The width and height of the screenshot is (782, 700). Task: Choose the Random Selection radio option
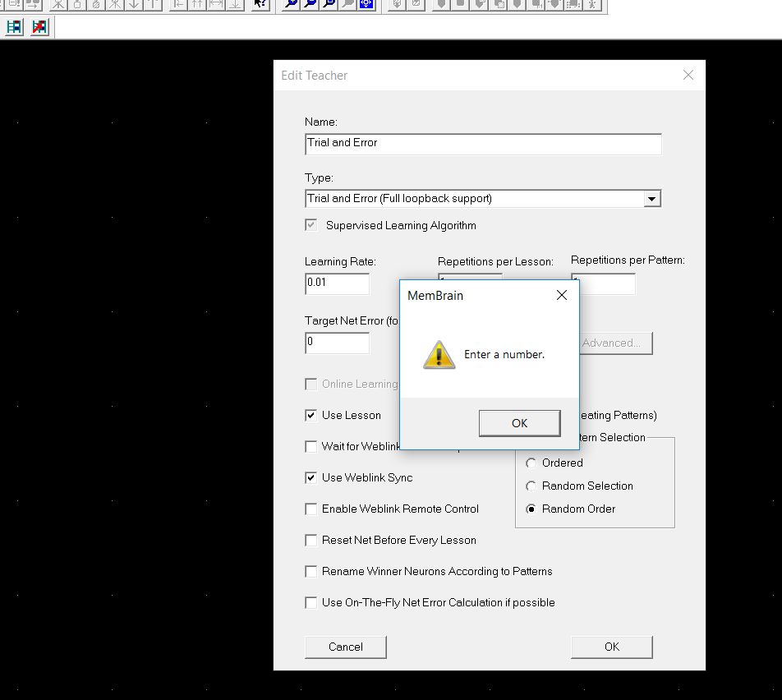(x=531, y=486)
